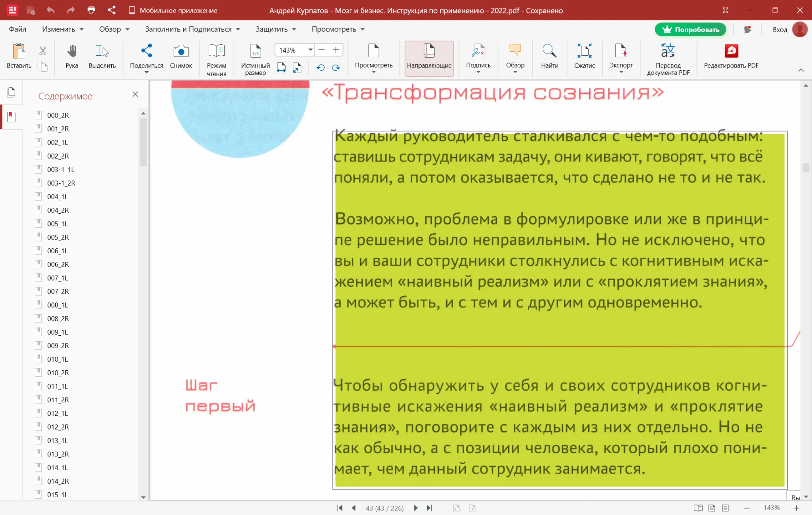This screenshot has height=515, width=812.
Task: Go to the next page arrow
Action: point(415,508)
